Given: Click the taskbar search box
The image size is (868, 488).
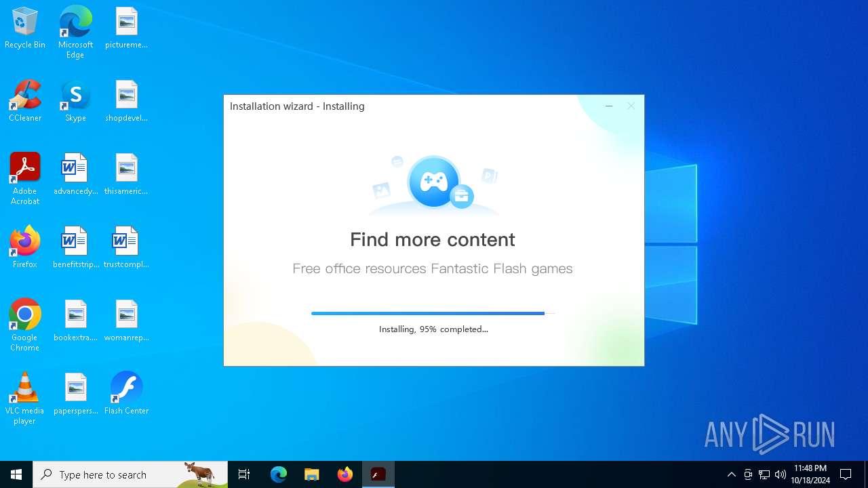Looking at the screenshot, I should 130,474.
